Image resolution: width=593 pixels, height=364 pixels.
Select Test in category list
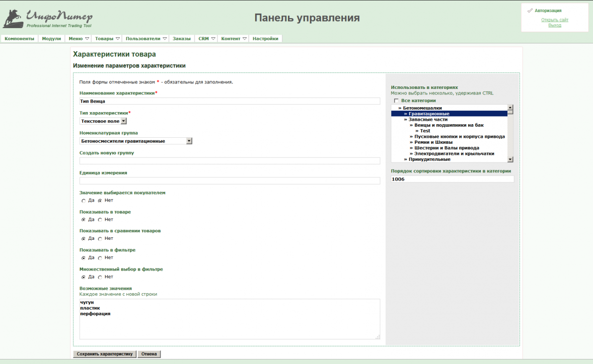pos(450,131)
